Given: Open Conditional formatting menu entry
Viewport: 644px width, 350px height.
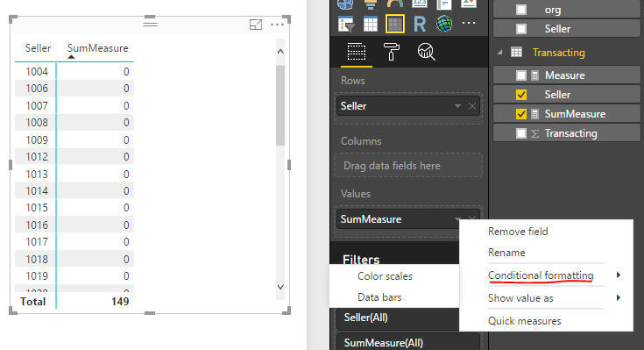Looking at the screenshot, I should [x=541, y=275].
